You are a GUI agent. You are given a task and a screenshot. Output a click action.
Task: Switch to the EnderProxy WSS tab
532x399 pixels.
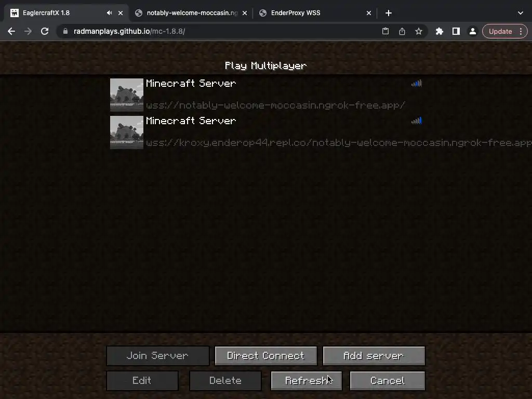coord(315,13)
